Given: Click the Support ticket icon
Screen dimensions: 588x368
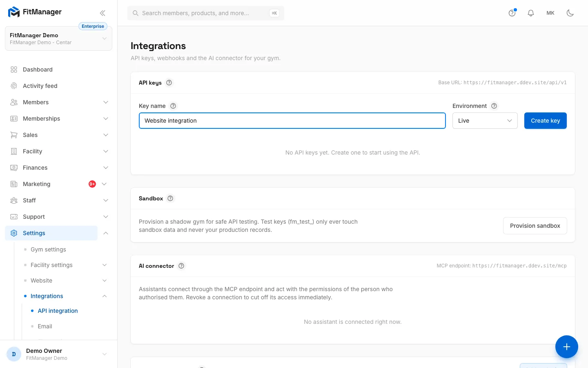Looking at the screenshot, I should (14, 217).
